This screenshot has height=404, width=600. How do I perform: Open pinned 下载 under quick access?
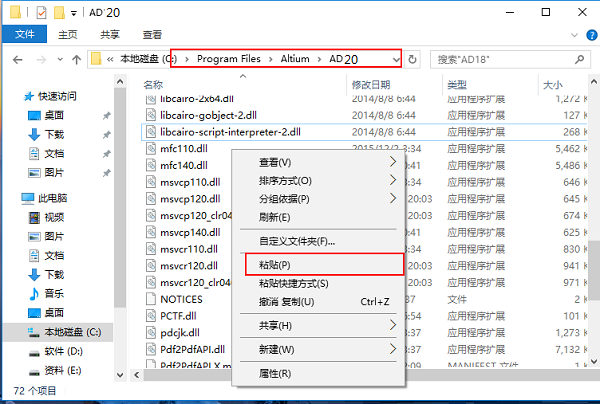(x=54, y=134)
